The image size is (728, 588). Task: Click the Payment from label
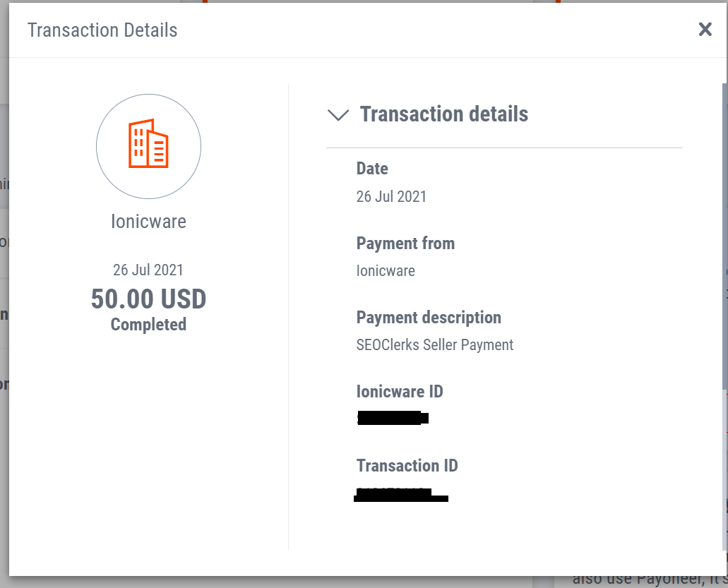[405, 244]
